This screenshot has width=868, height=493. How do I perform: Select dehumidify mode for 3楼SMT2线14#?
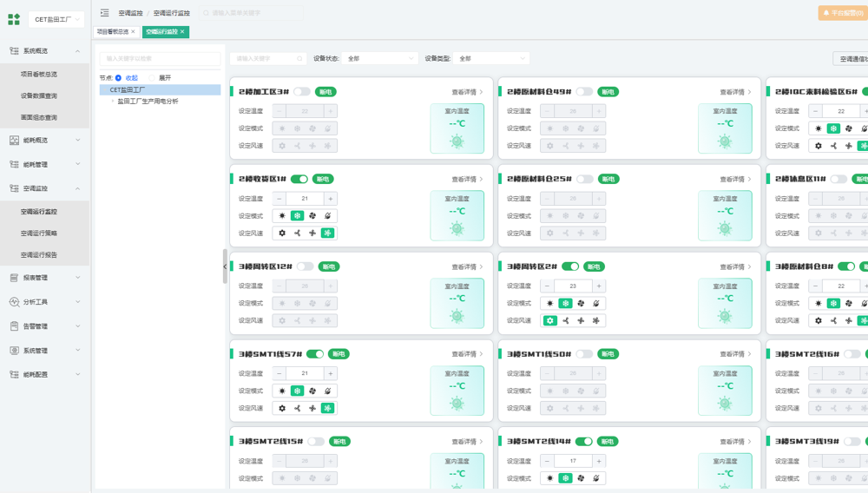596,478
